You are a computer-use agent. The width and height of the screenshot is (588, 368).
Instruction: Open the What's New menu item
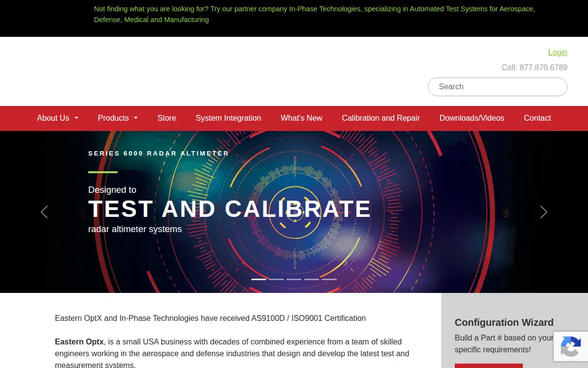pyautogui.click(x=301, y=118)
